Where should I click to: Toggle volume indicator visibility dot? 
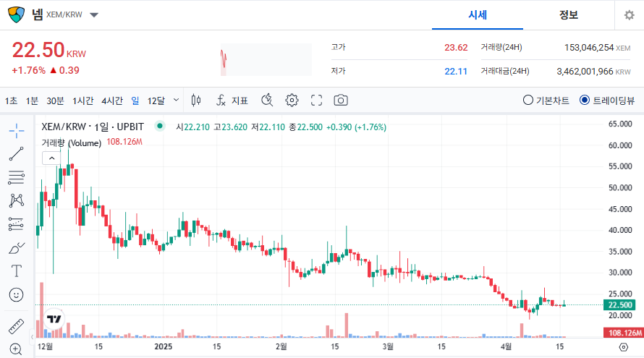point(160,126)
